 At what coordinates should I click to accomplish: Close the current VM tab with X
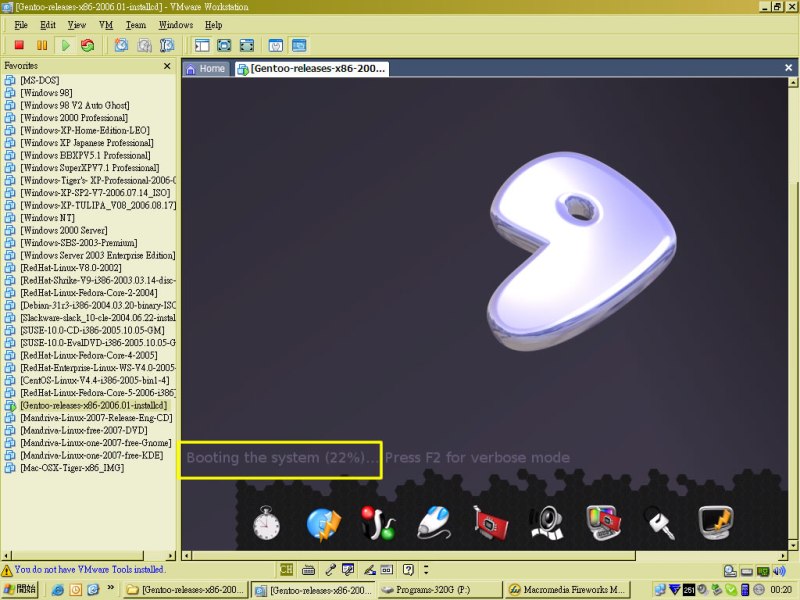click(788, 67)
